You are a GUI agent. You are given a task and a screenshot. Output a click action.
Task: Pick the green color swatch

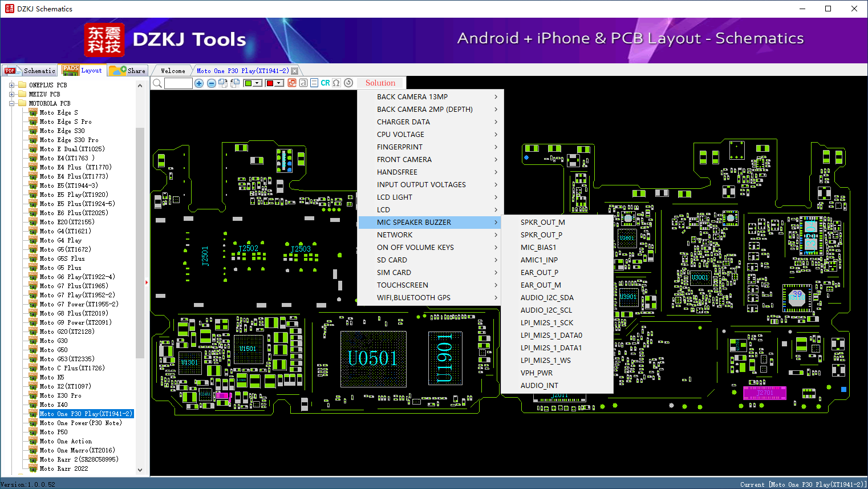click(x=248, y=83)
